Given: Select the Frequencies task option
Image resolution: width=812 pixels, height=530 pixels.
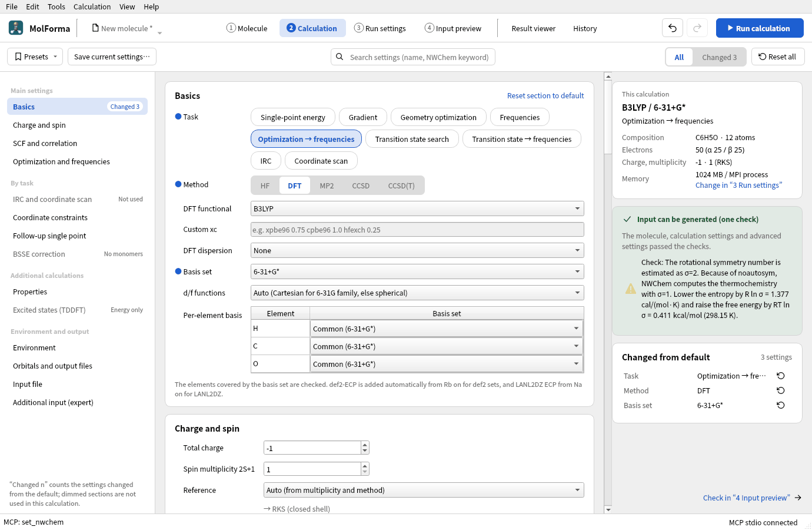Looking at the screenshot, I should pyautogui.click(x=520, y=117).
